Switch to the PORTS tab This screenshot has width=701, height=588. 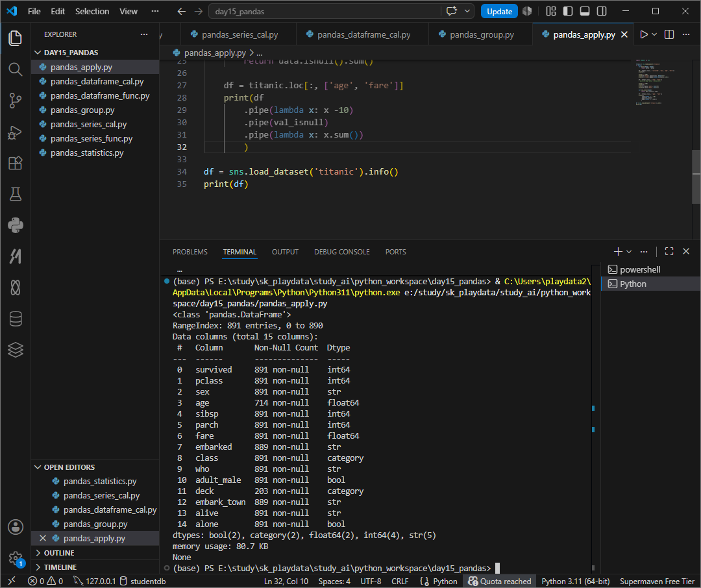point(396,252)
